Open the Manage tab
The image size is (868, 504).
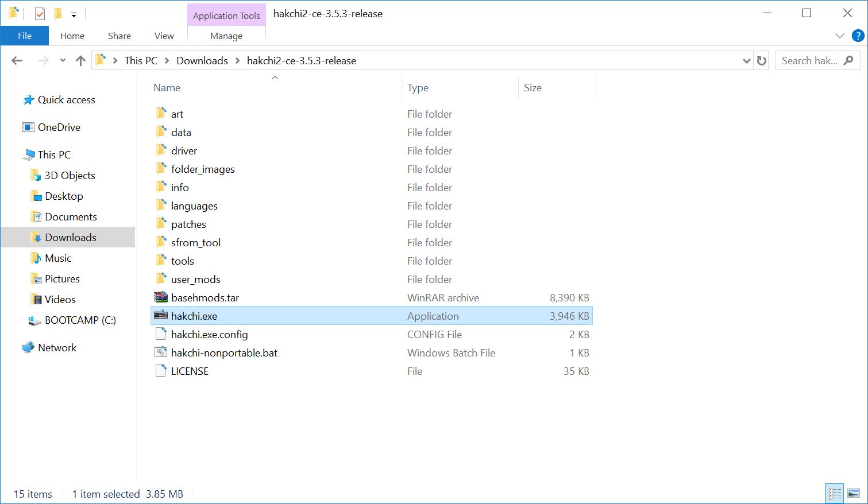point(226,36)
